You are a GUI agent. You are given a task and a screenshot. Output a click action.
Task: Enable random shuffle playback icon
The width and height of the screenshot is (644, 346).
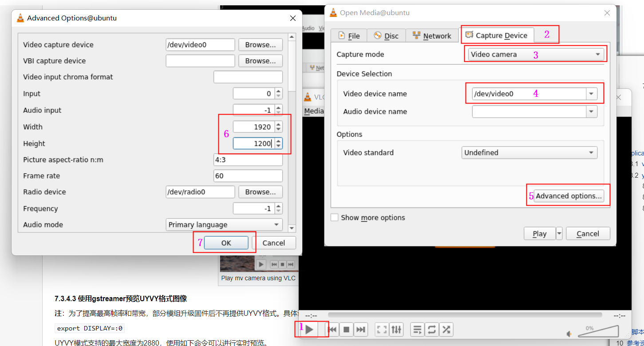pyautogui.click(x=446, y=330)
